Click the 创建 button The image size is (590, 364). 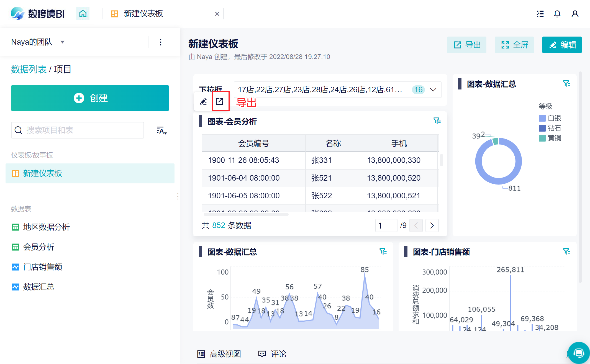(90, 98)
